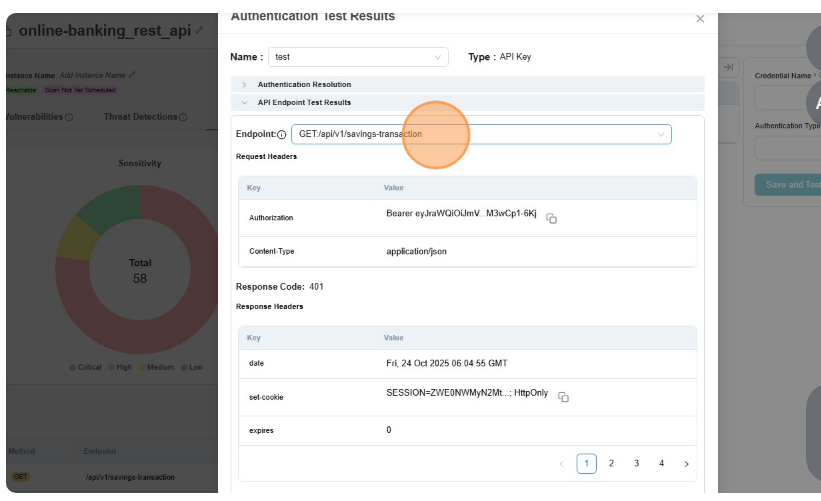Screen dimensions: 821x501
Task: Click the next page arrow
Action: tap(686, 464)
